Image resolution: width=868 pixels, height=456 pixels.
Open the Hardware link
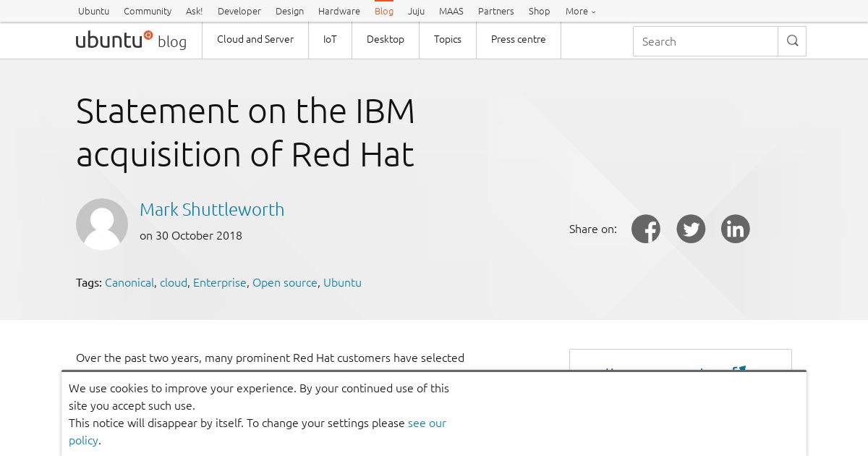[339, 11]
